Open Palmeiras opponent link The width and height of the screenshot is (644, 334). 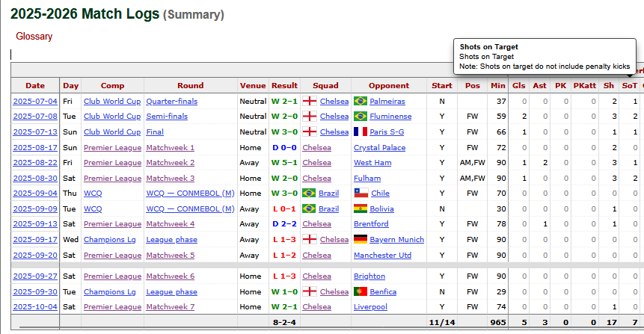[x=387, y=102]
